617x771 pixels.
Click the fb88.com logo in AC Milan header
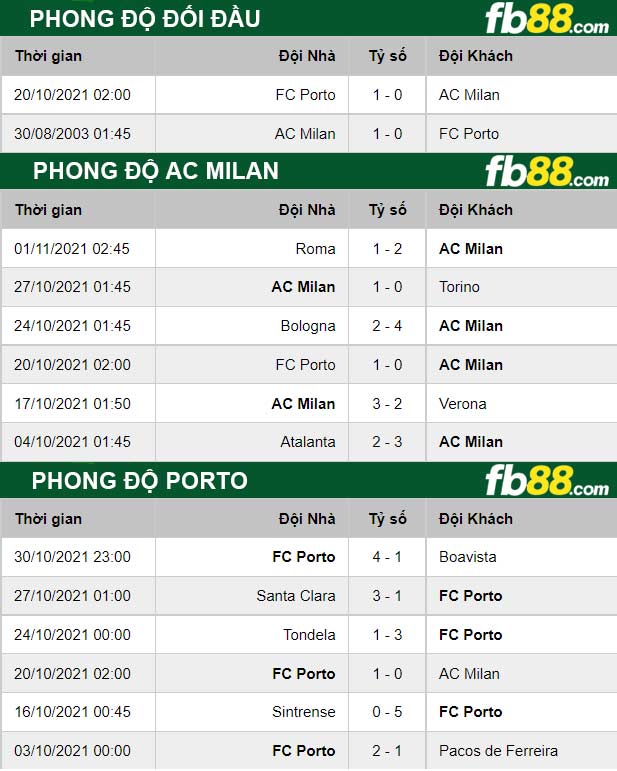547,172
